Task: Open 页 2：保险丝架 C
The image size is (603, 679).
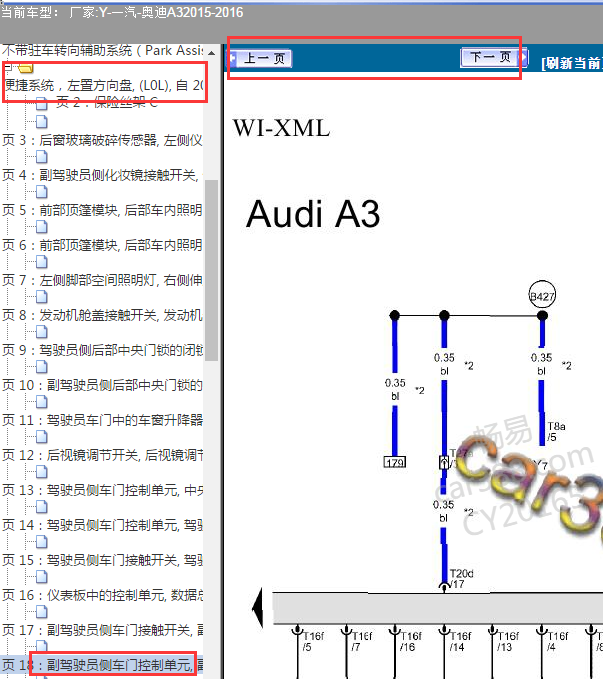Action: coord(107,103)
